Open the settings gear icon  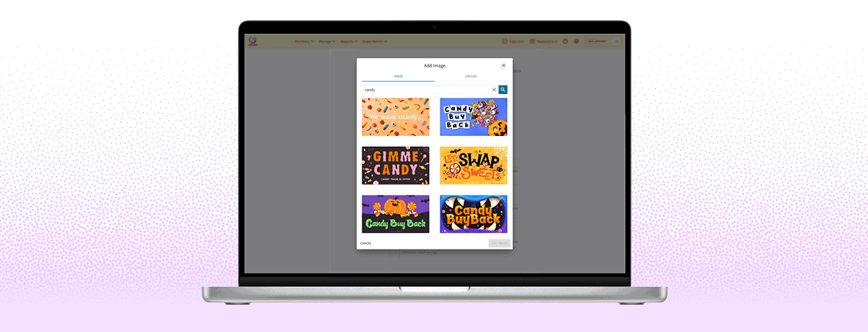[576, 41]
